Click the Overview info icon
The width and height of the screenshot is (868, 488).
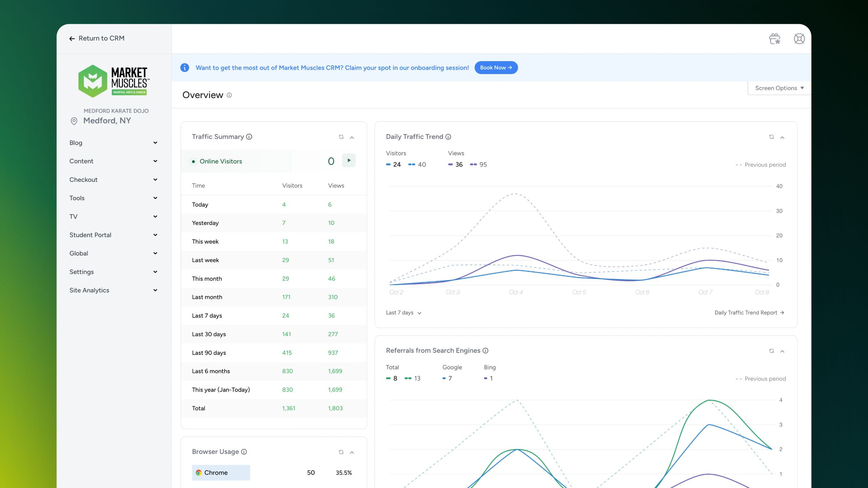click(229, 95)
